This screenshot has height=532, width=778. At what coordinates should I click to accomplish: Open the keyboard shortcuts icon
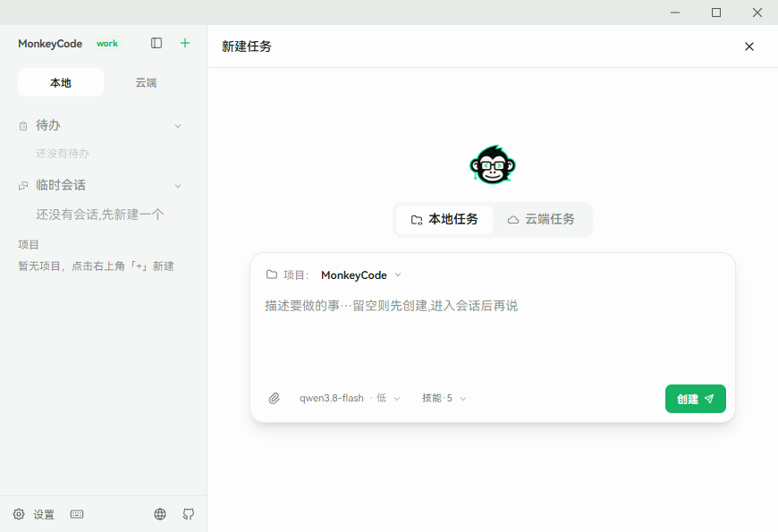(x=77, y=514)
